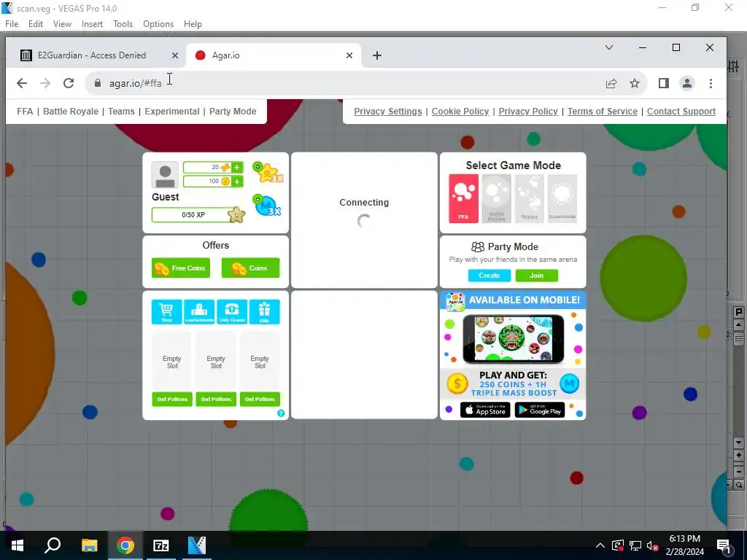Image resolution: width=747 pixels, height=560 pixels.
Task: Share this page via the share icon
Action: point(611,83)
